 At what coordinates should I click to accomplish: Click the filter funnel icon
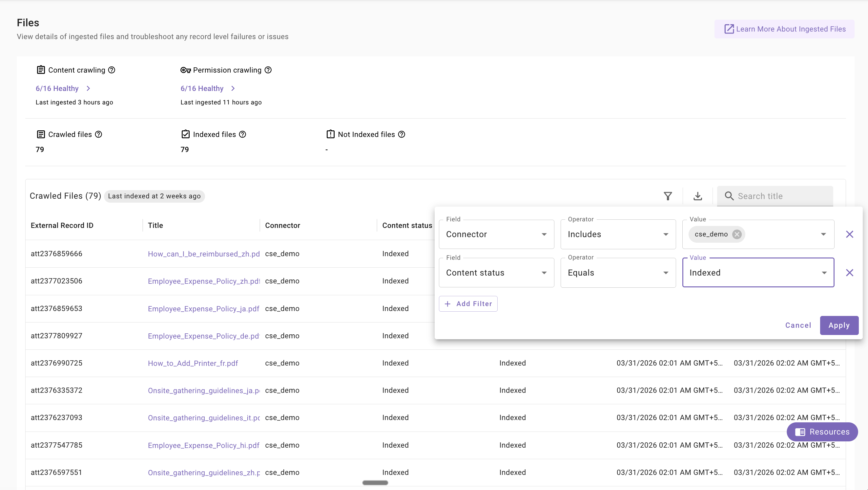coord(668,196)
